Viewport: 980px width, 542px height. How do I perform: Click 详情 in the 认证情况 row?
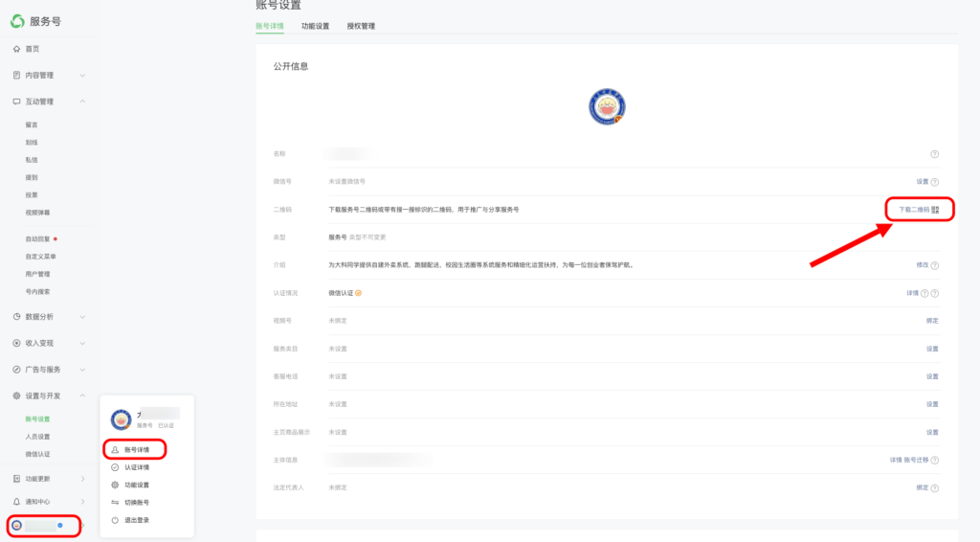[912, 293]
